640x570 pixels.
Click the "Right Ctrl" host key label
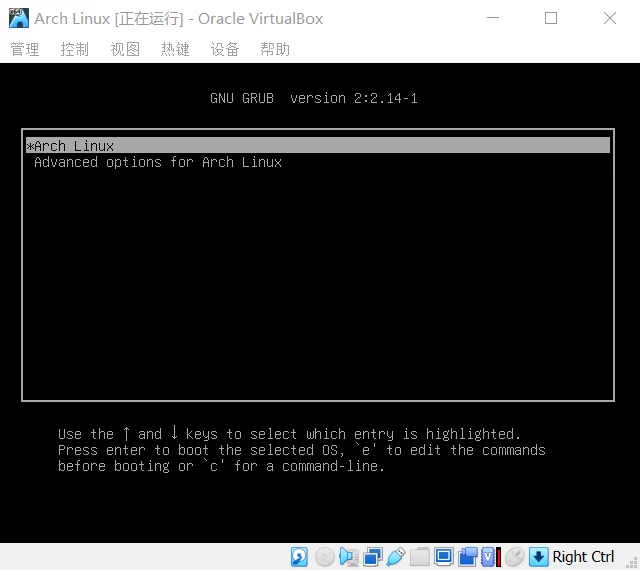pyautogui.click(x=583, y=557)
